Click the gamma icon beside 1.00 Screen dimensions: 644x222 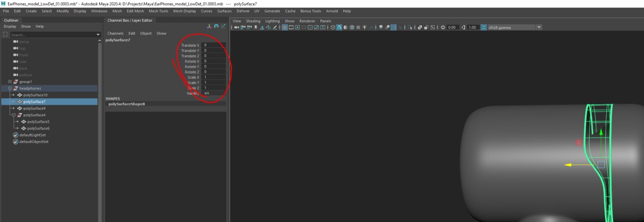tap(463, 27)
